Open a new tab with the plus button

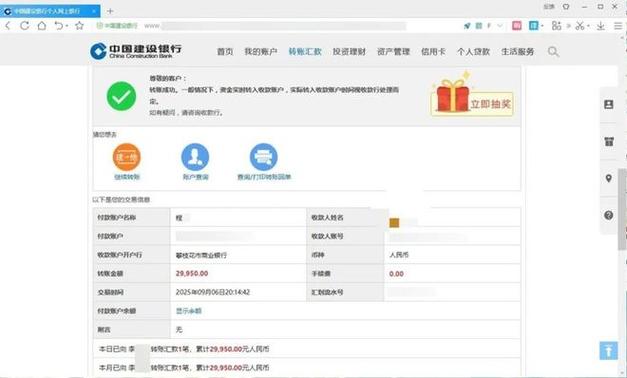point(110,11)
